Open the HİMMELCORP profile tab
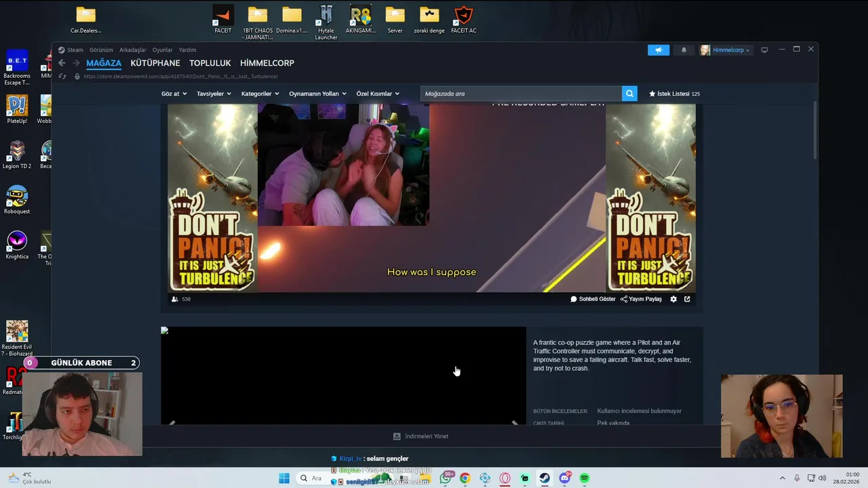 (267, 63)
